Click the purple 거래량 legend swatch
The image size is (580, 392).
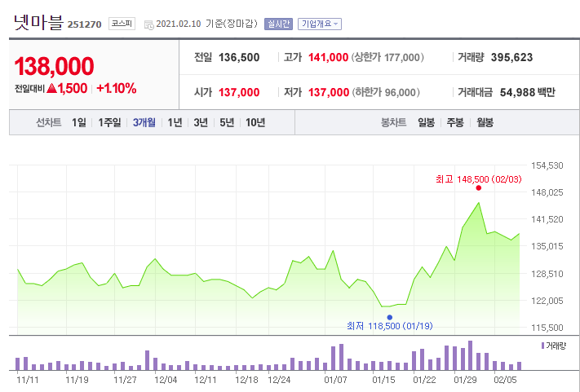tap(542, 346)
